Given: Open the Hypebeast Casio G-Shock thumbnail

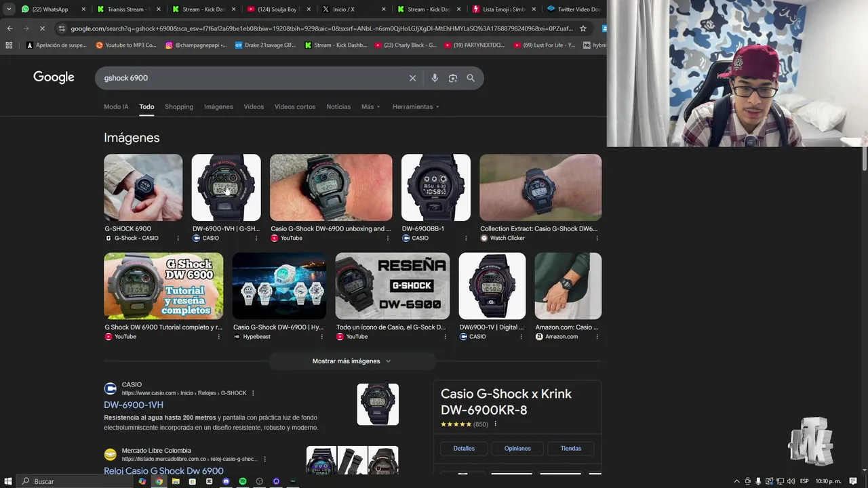Looking at the screenshot, I should (x=279, y=285).
